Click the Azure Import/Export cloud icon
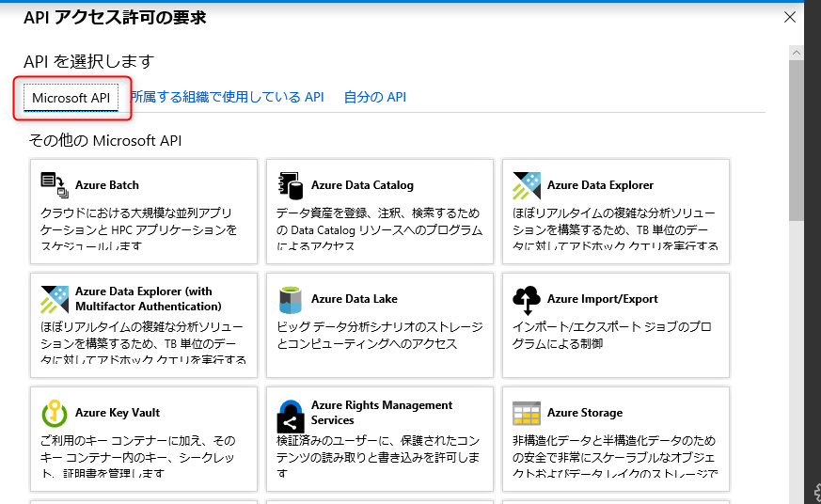Viewport: 821px width, 504px height. 527,299
